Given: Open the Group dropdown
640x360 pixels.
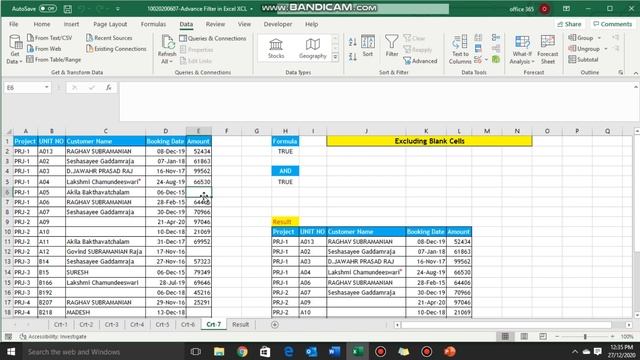Looking at the screenshot, I should (584, 38).
